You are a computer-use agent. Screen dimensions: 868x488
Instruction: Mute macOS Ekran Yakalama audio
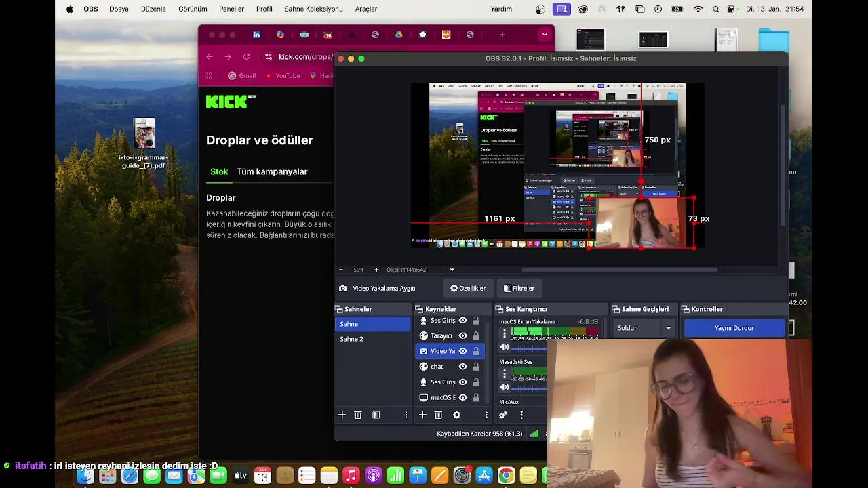[504, 347]
